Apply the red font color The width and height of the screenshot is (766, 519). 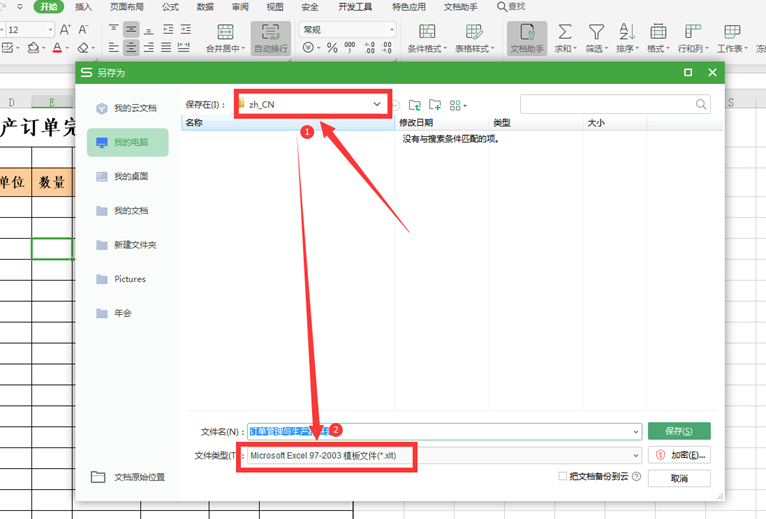click(x=57, y=47)
